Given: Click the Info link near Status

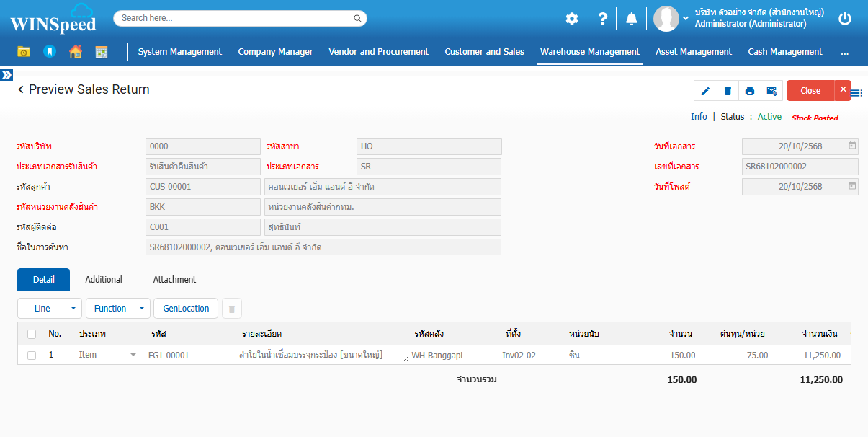Looking at the screenshot, I should pyautogui.click(x=699, y=117).
